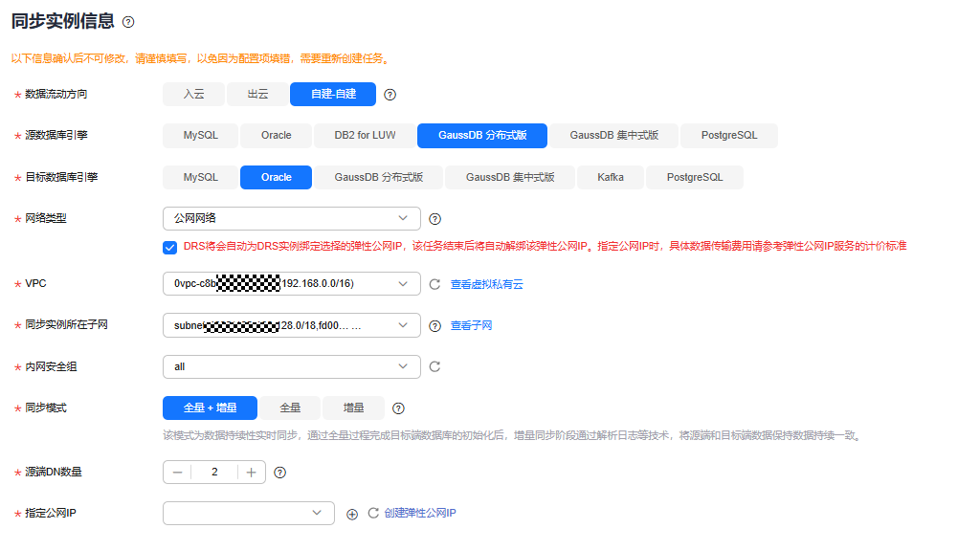Click the DN count input showing 2
Viewport: 980px width, 551px height.
tap(214, 471)
